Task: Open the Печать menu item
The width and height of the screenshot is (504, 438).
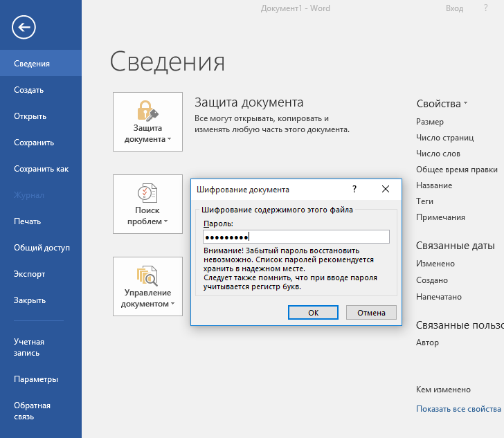Action: tap(28, 221)
